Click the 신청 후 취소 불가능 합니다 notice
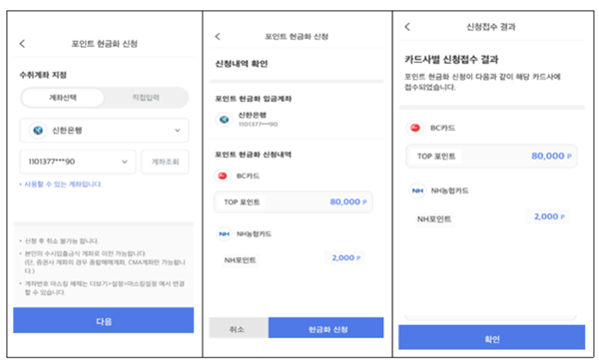The height and width of the screenshot is (364, 599). click(60, 240)
